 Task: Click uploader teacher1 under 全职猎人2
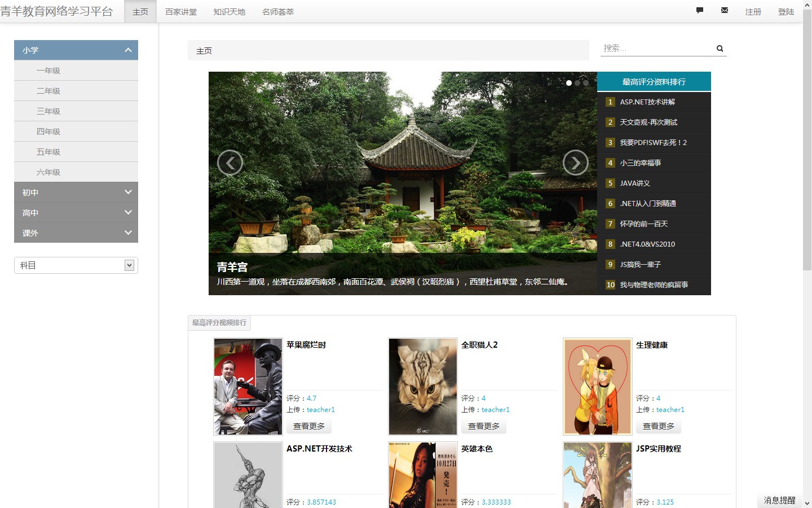click(496, 410)
